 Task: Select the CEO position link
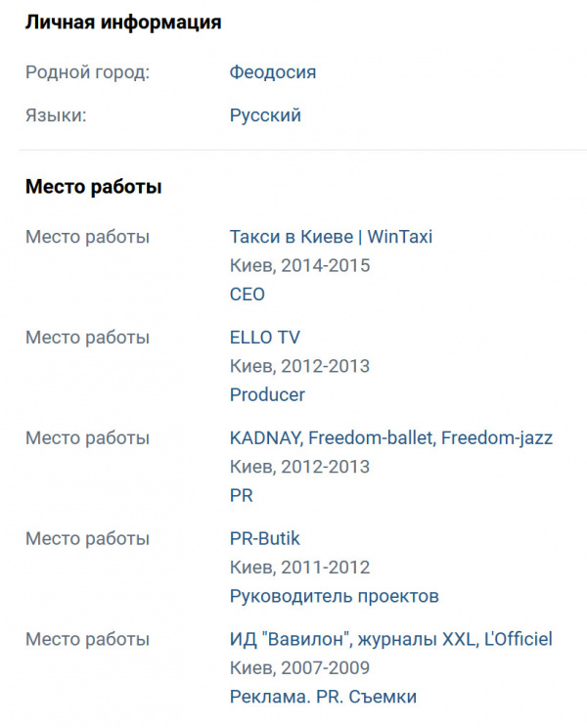[x=248, y=294]
